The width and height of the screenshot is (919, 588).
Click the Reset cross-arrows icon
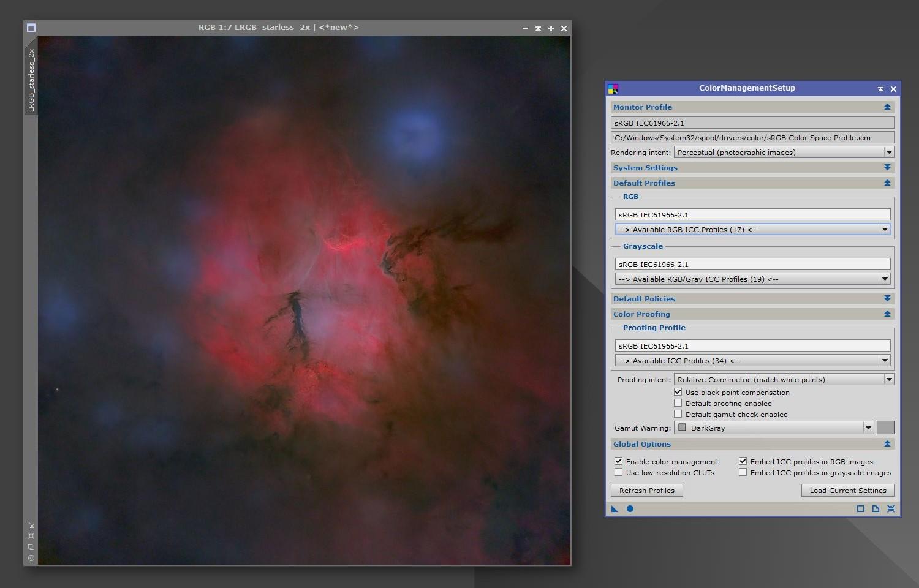pos(891,508)
